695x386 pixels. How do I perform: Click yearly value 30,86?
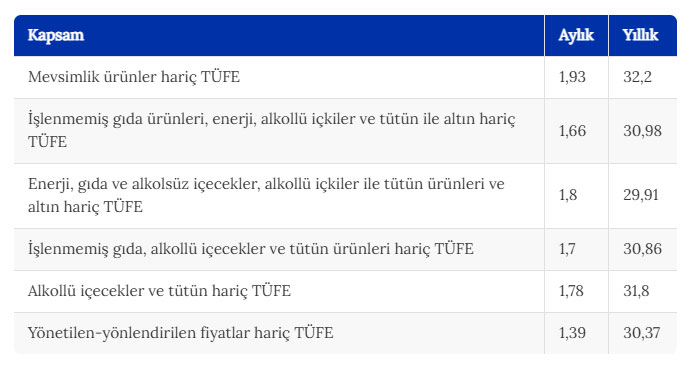642,249
